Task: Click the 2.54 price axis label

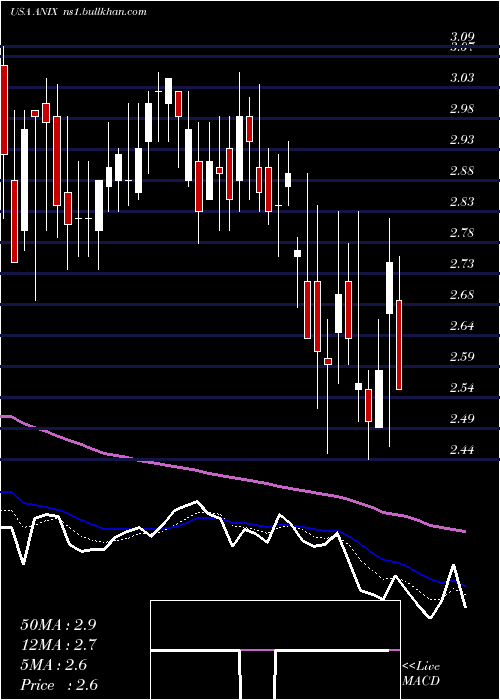Action: pyautogui.click(x=462, y=388)
